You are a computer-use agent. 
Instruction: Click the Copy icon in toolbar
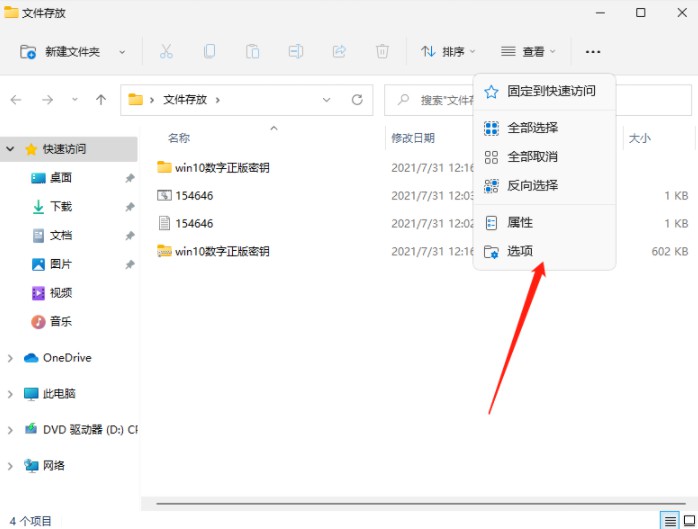(209, 51)
